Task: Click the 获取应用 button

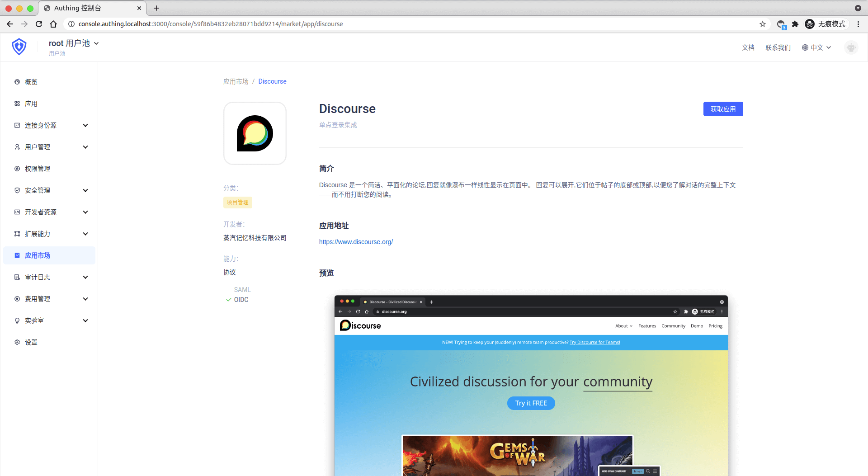Action: click(x=723, y=109)
